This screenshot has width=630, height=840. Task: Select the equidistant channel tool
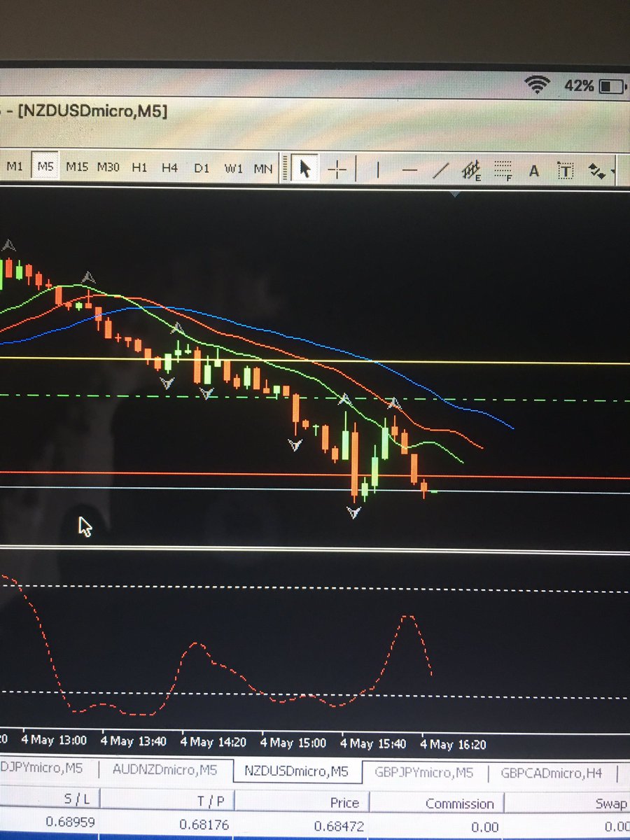coord(472,170)
